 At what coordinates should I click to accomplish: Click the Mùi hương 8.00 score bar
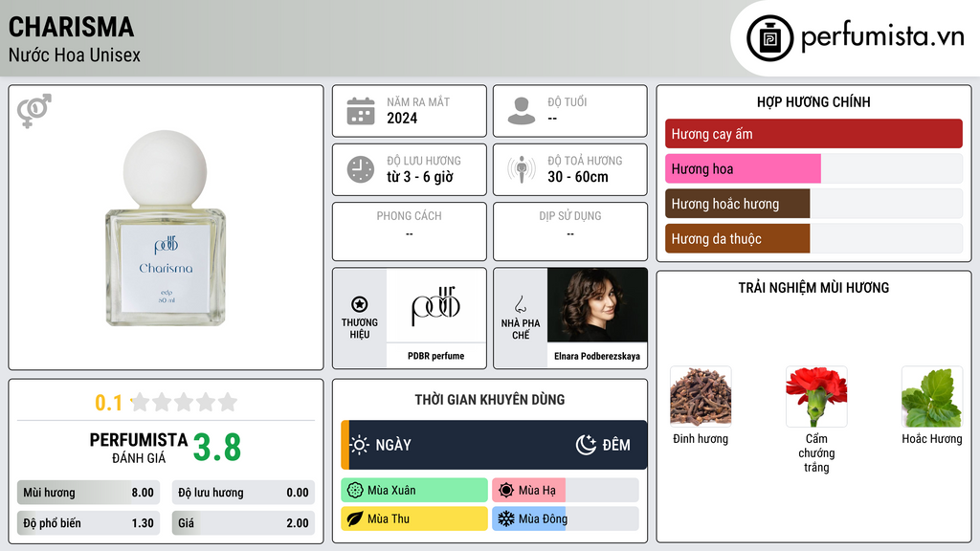pyautogui.click(x=88, y=493)
